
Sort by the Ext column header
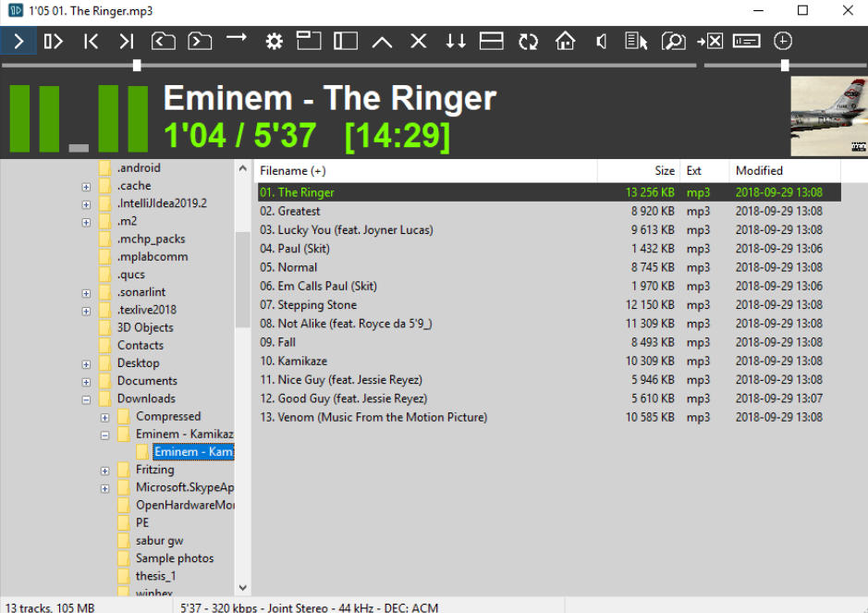coord(704,171)
